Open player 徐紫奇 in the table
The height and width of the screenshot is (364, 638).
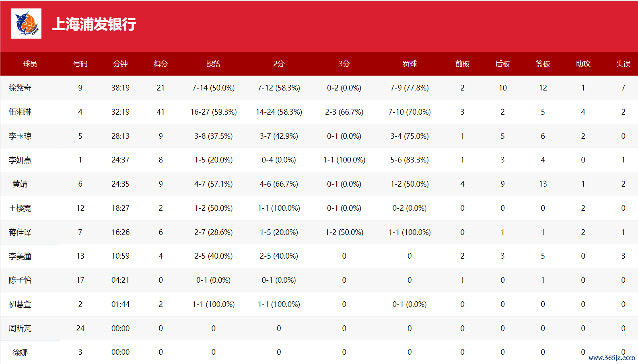coord(20,88)
